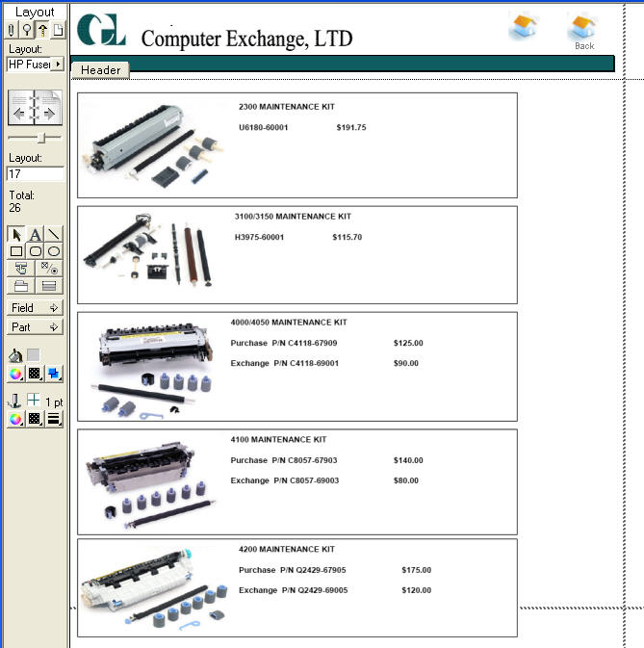Image resolution: width=644 pixels, height=648 pixels.
Task: Switch to Find mode magnifier icon
Action: pyautogui.click(x=27, y=30)
